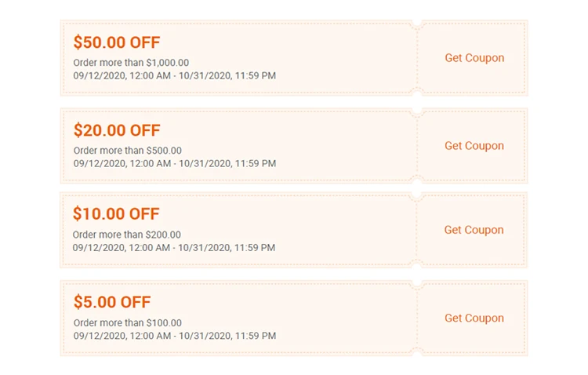Click "Get Coupon" beside the $1,000.00 minimum order
The width and height of the screenshot is (588, 375).
click(474, 58)
